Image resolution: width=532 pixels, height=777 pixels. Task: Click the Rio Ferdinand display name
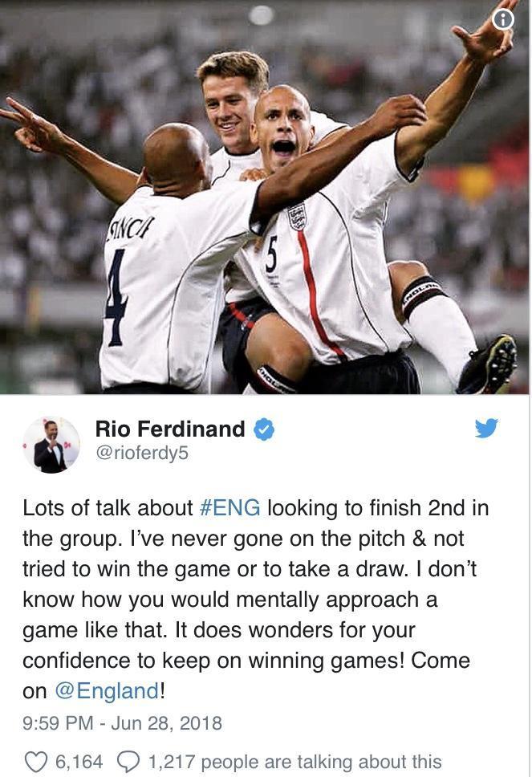tap(170, 429)
